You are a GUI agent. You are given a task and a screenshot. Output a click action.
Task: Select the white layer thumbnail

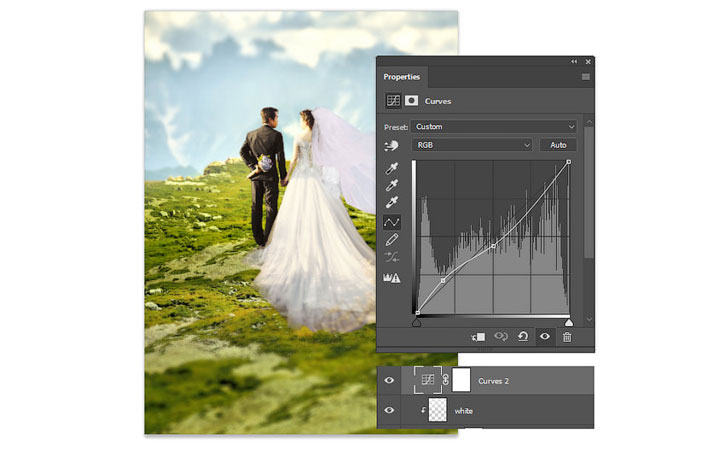pyautogui.click(x=437, y=410)
